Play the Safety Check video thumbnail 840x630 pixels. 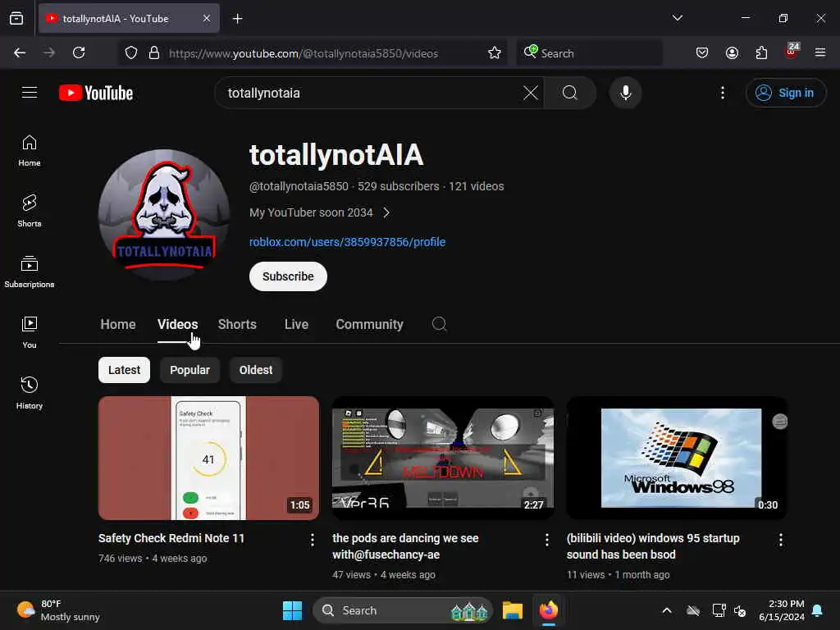tap(209, 458)
